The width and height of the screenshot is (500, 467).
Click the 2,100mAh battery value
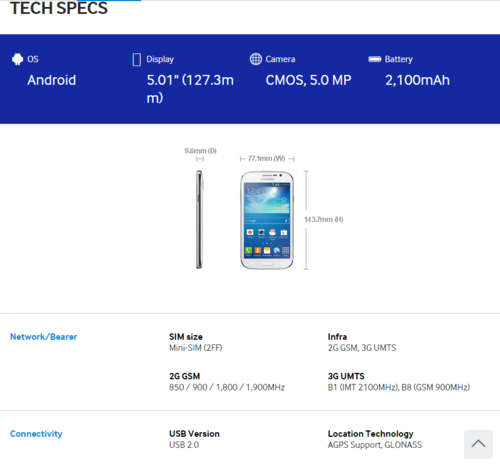[417, 80]
